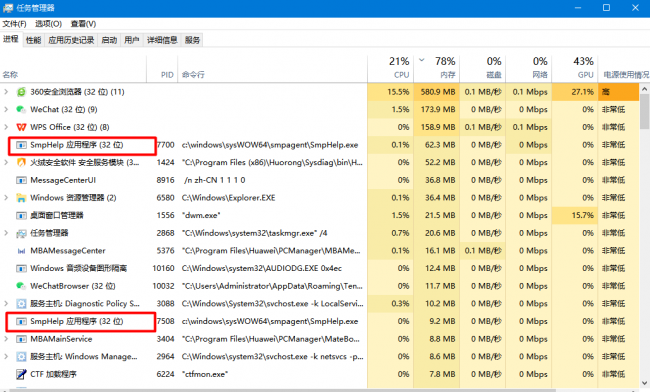Switch to the 应用历史记录 tab

(71, 40)
